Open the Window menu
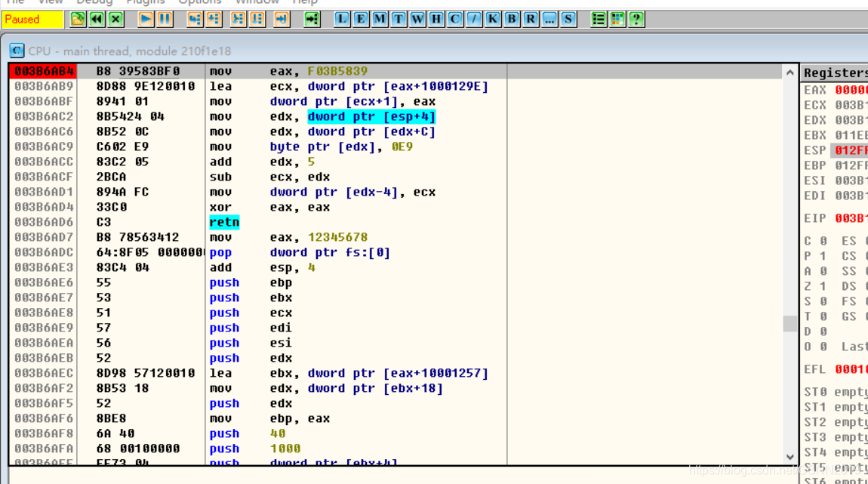This screenshot has height=484, width=868. click(257, 2)
